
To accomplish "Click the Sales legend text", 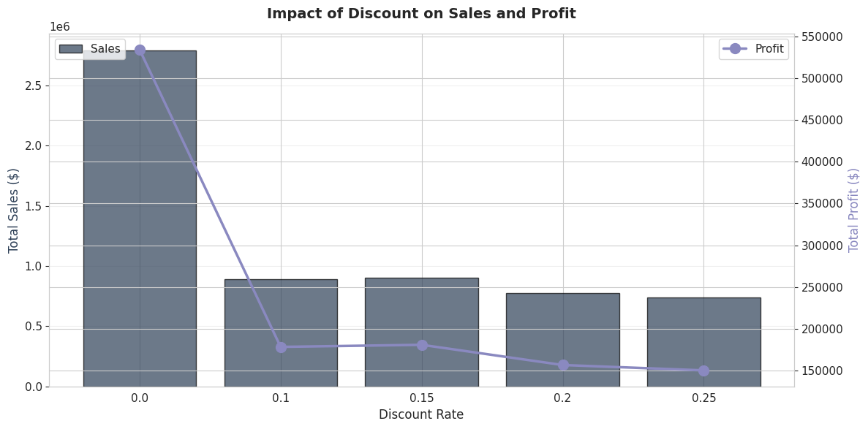I will click(x=105, y=49).
